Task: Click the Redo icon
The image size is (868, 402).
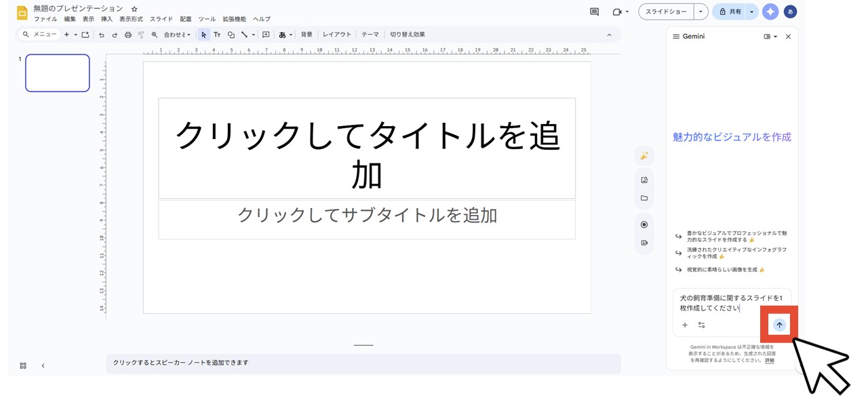Action: [x=115, y=34]
